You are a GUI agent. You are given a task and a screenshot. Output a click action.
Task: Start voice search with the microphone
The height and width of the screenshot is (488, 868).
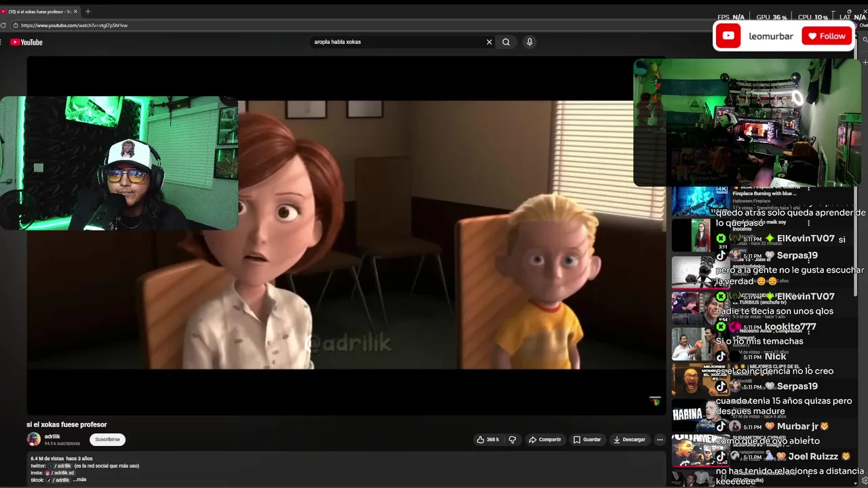pyautogui.click(x=530, y=42)
